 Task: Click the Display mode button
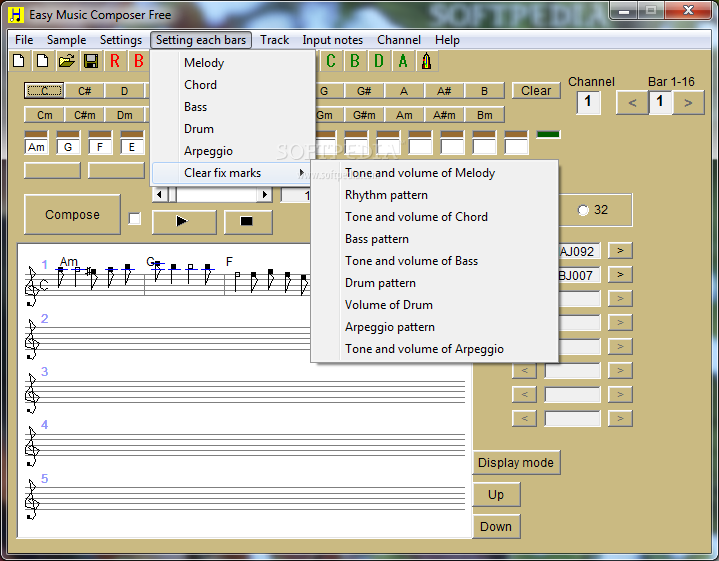point(516,462)
